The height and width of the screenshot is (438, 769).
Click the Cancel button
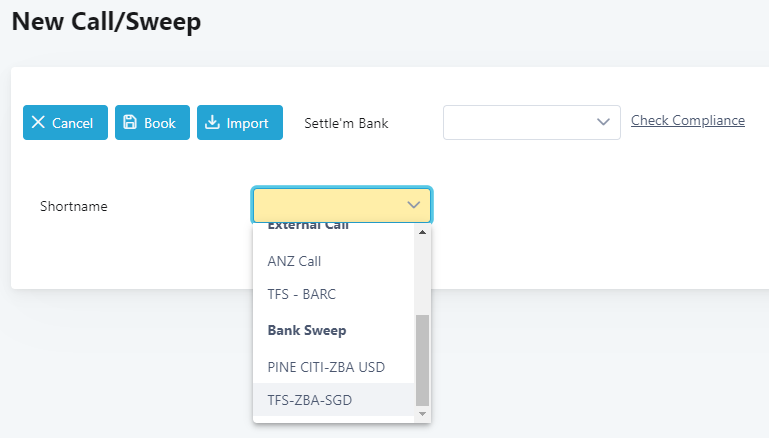65,122
